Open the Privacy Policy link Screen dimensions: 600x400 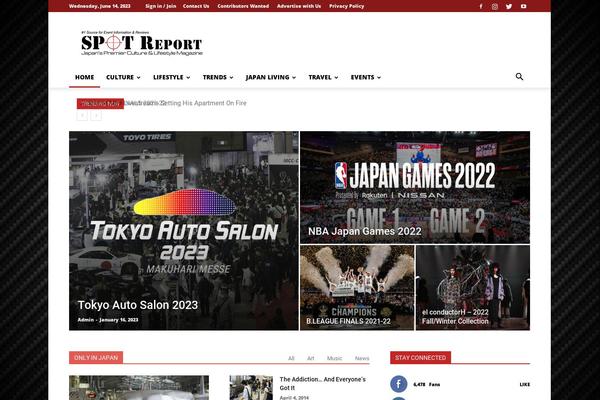coord(347,6)
